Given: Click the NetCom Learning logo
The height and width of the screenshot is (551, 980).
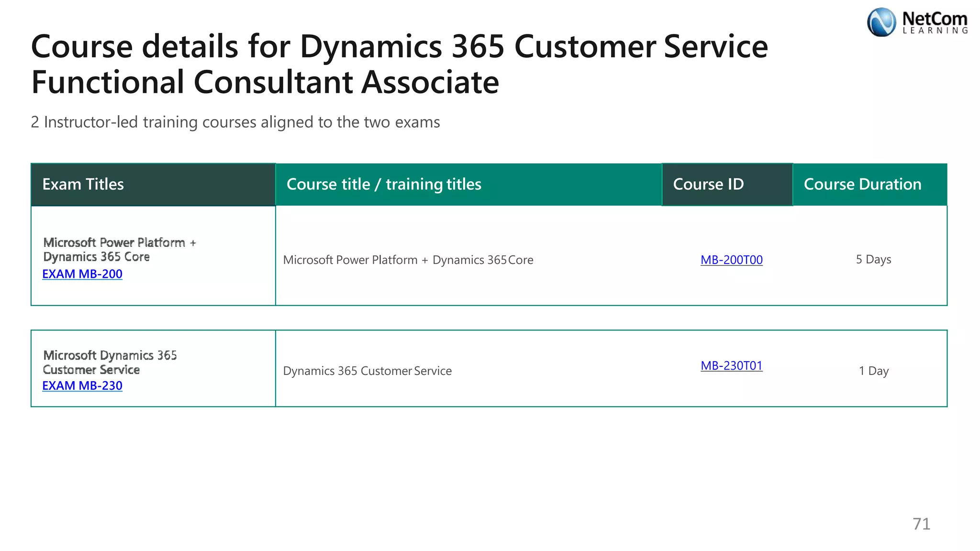Looking at the screenshot, I should (x=918, y=22).
